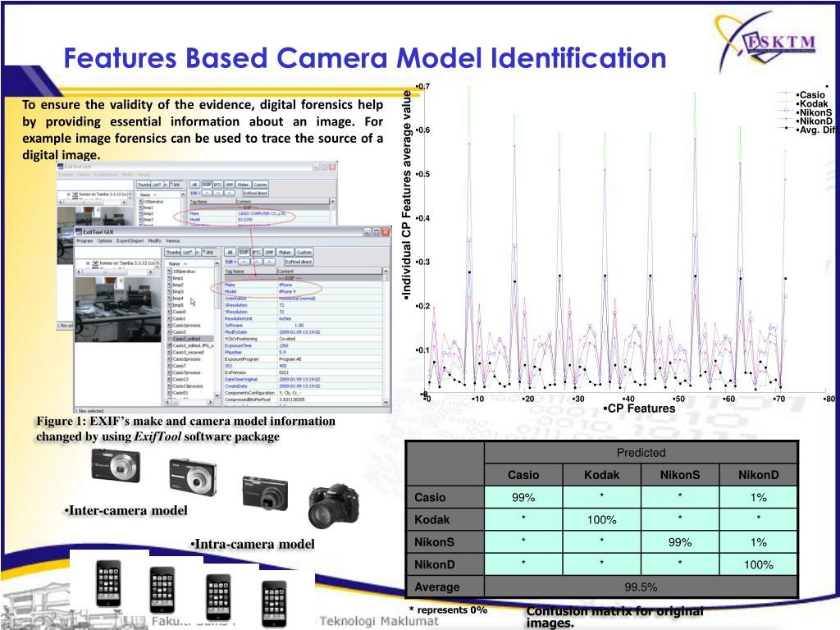Open the Modify menu in front ExifTool window
This screenshot has height=630, width=840.
(154, 241)
